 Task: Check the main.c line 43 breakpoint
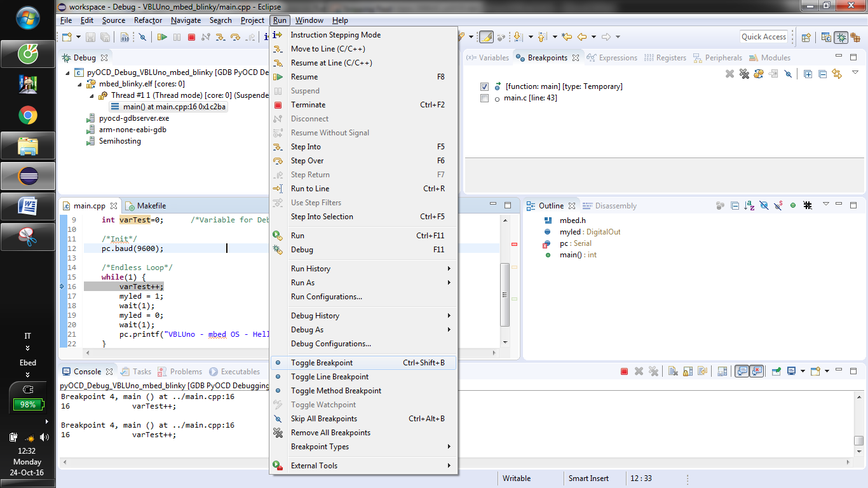[x=484, y=98]
